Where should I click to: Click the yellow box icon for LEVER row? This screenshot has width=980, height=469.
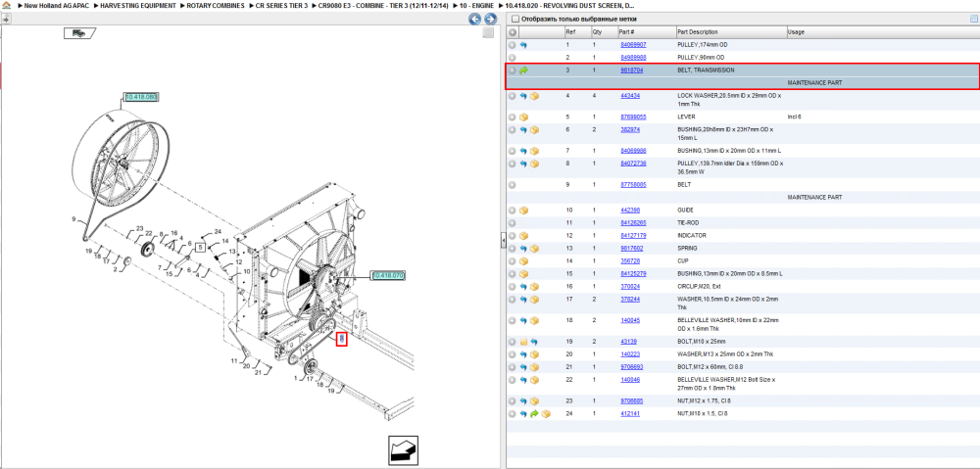coord(523,117)
